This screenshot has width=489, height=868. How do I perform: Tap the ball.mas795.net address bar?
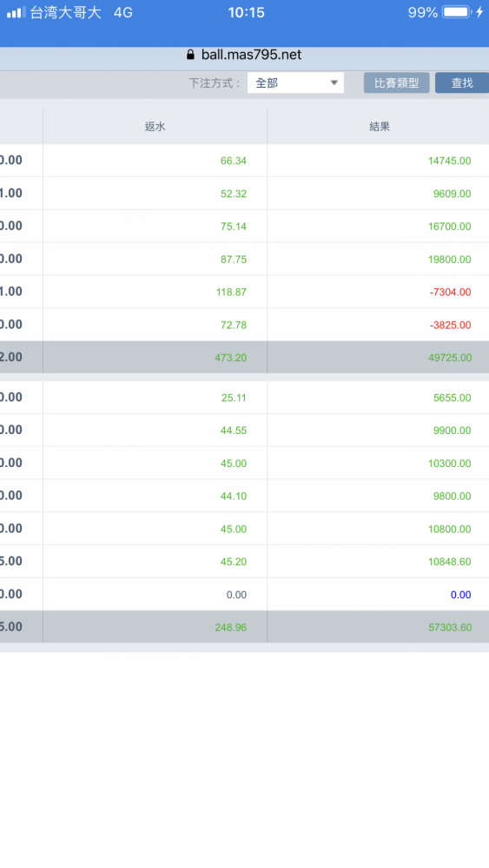pyautogui.click(x=244, y=55)
